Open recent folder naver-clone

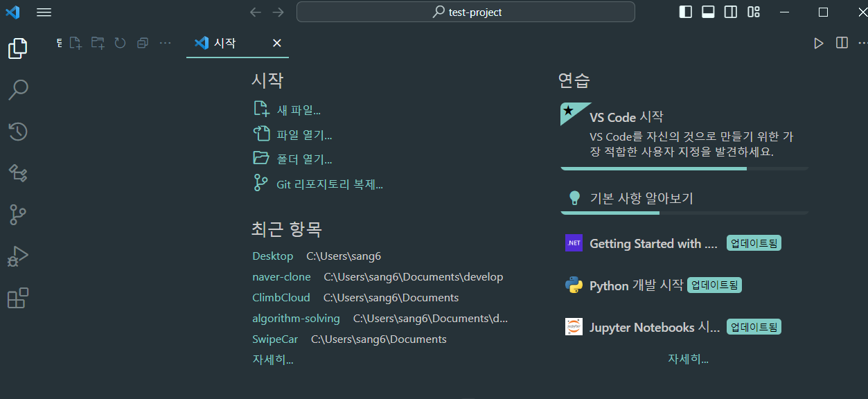click(x=281, y=277)
